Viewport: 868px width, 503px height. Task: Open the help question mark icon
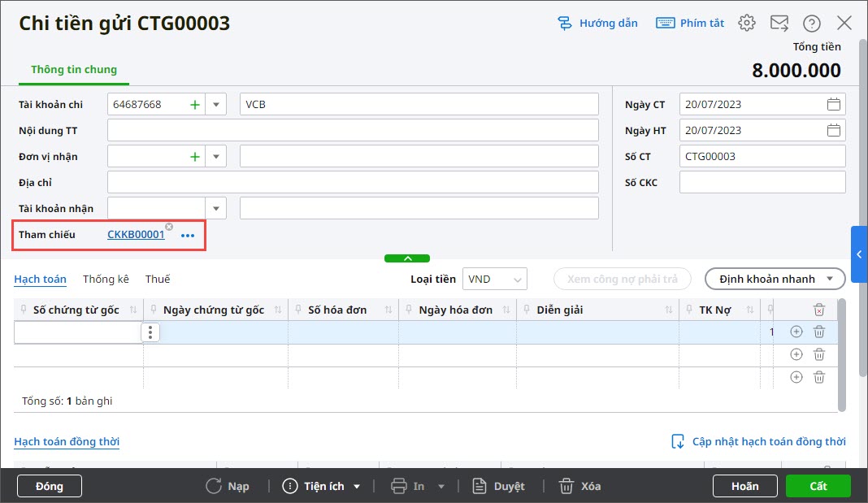pyautogui.click(x=811, y=23)
